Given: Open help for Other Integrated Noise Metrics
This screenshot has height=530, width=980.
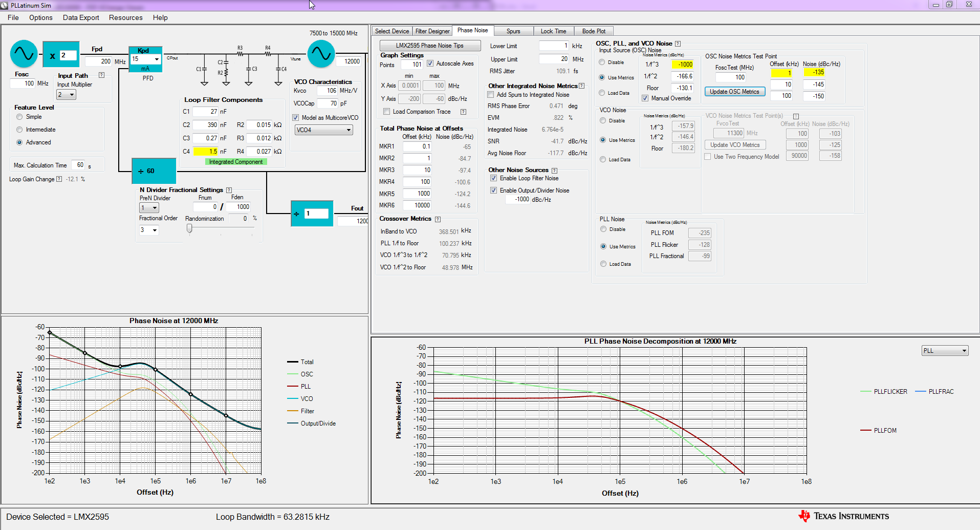Looking at the screenshot, I should tap(581, 86).
